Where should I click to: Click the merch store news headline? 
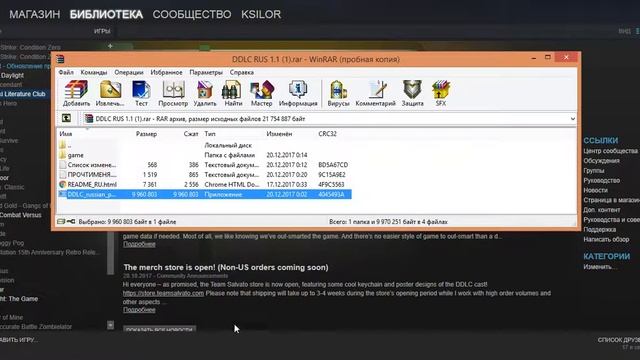(226, 267)
